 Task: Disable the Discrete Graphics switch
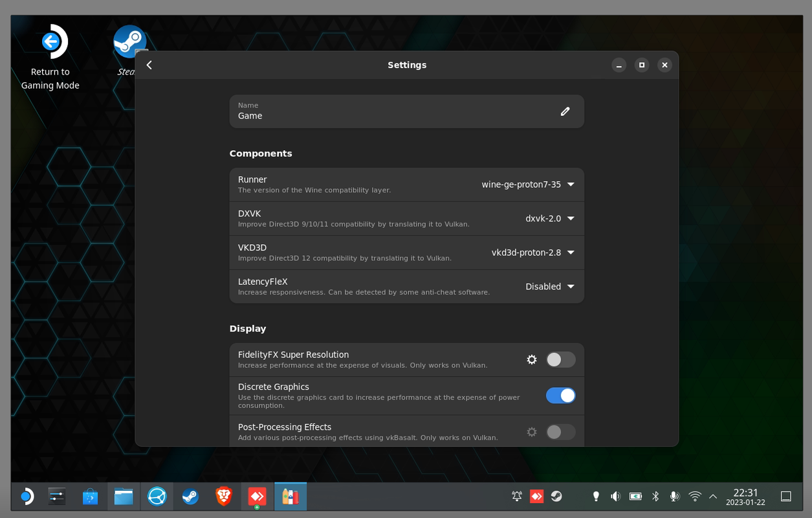click(560, 396)
